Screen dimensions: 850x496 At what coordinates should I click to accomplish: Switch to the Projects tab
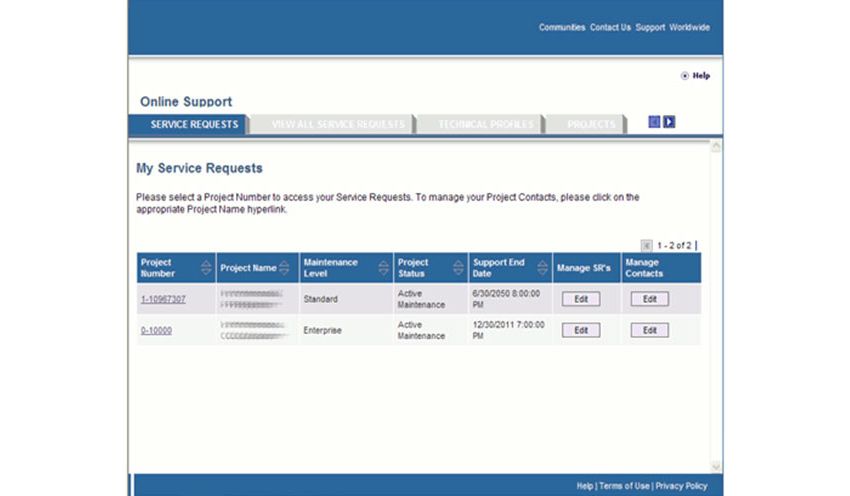point(590,124)
